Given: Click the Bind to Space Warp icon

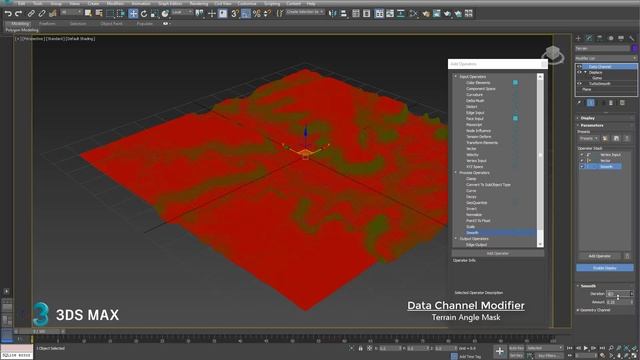Looking at the screenshot, I should tap(52, 13).
